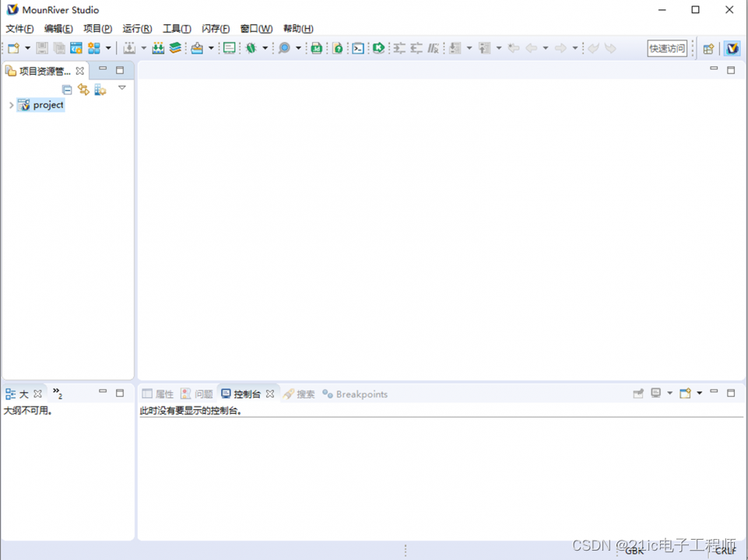Open dropdown beside grey build icon
This screenshot has height=560, width=748.
(143, 48)
